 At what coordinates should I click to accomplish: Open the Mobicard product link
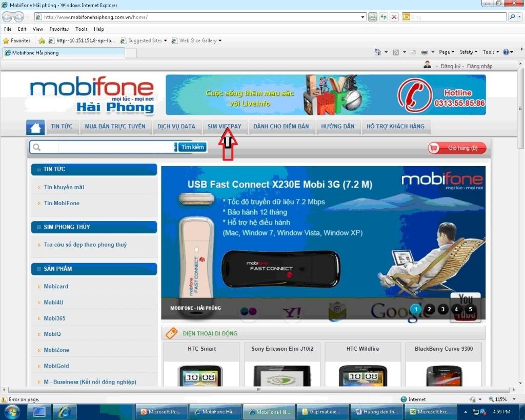56,287
